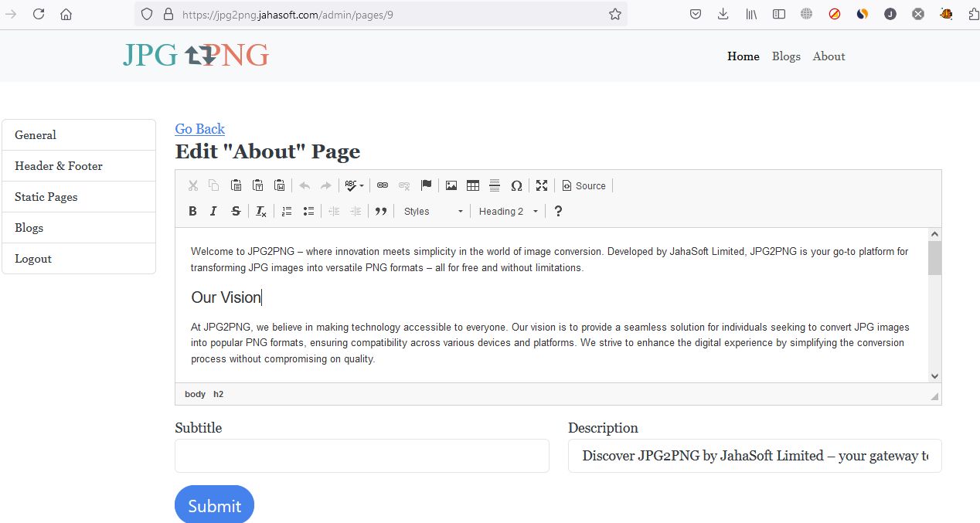Click the orange bug extension icon
The image size is (980, 523).
tap(946, 14)
